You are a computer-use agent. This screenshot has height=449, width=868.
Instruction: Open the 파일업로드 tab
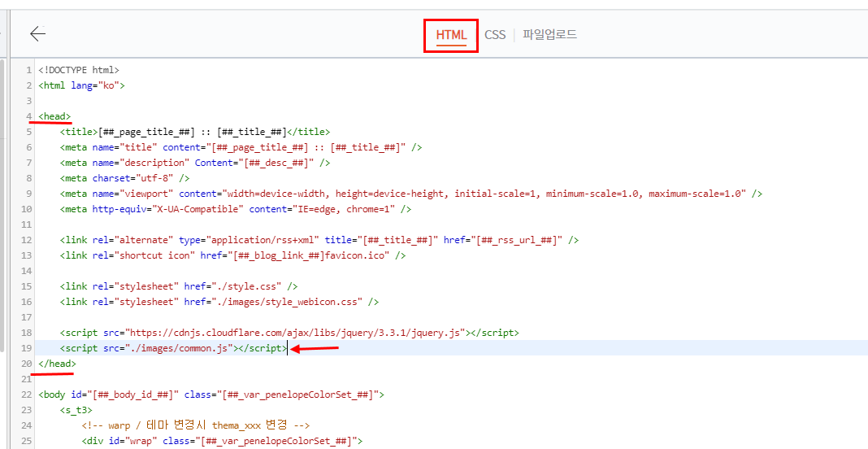click(x=549, y=35)
